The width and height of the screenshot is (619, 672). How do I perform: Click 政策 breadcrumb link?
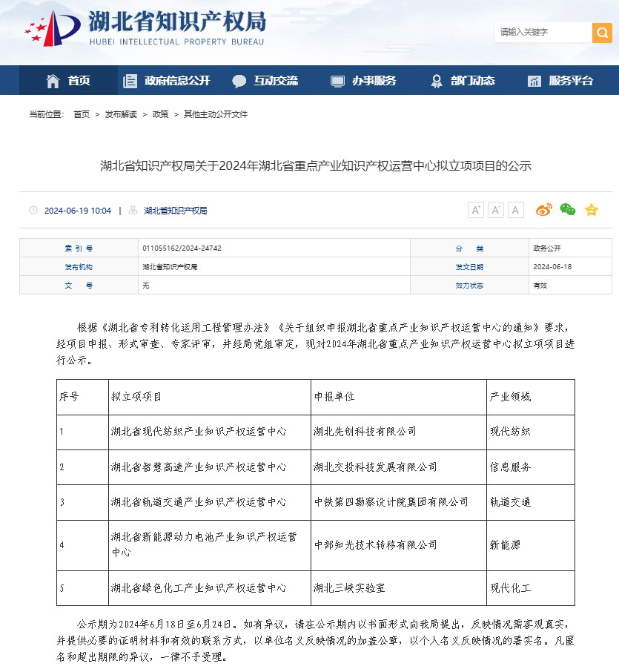pyautogui.click(x=160, y=114)
